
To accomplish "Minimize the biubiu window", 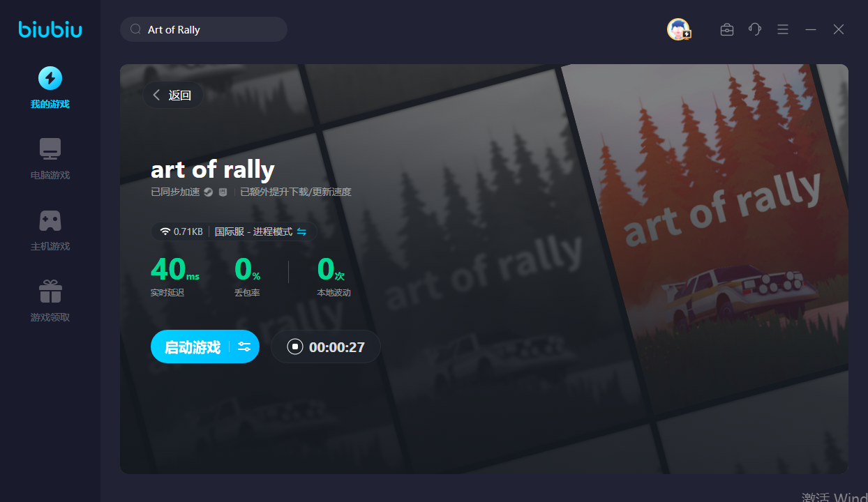I will pos(811,29).
